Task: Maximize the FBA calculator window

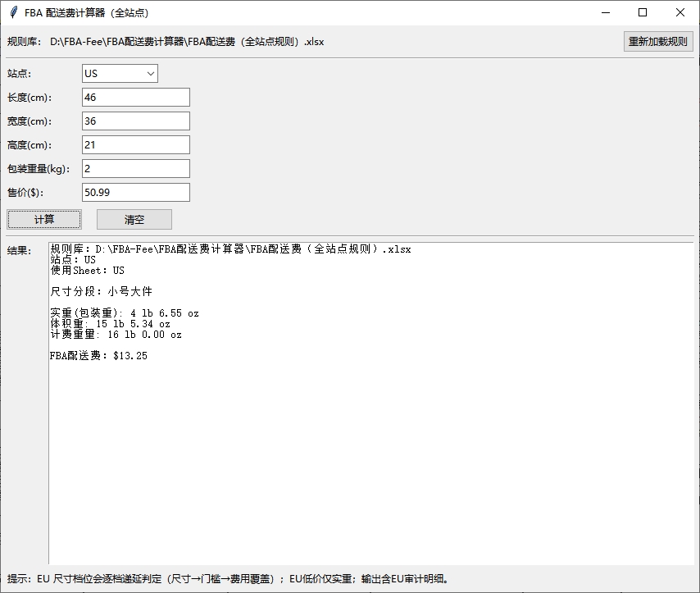Action: point(643,12)
